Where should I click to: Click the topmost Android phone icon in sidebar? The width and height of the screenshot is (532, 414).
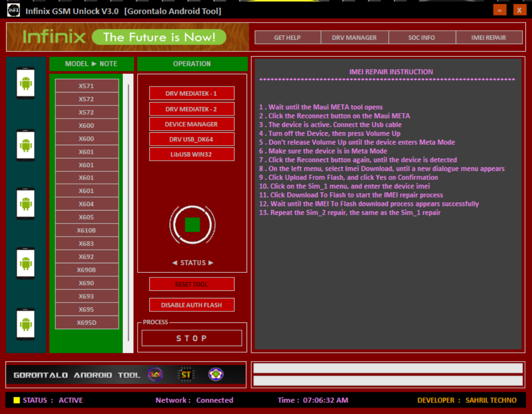tap(26, 83)
